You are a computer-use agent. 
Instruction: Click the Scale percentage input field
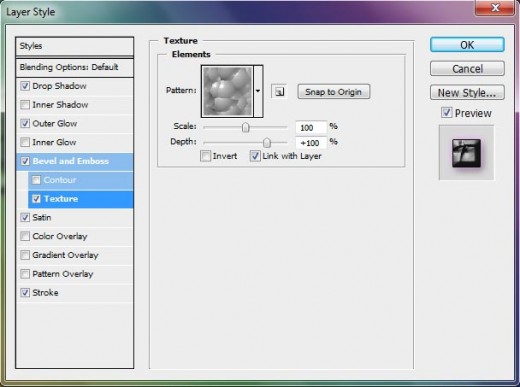(311, 127)
